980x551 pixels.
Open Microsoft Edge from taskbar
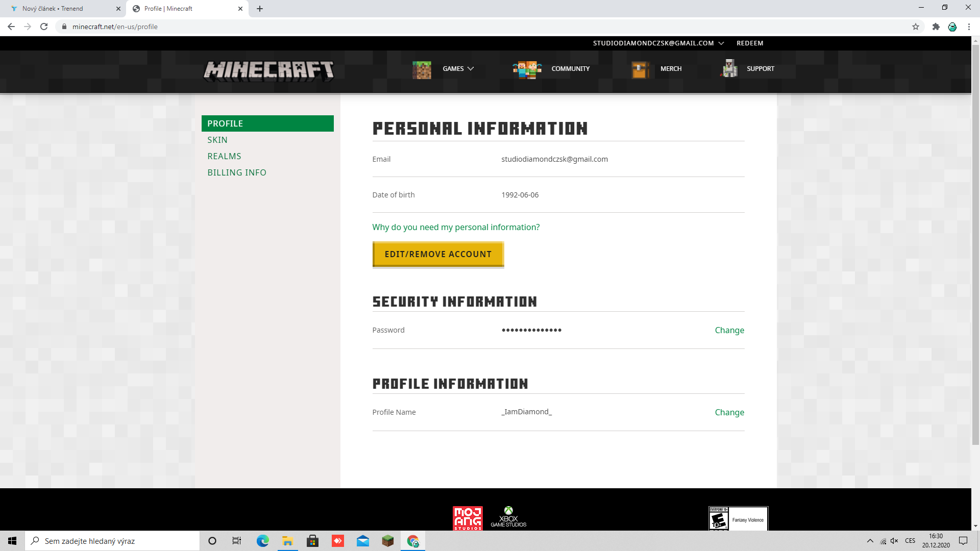click(x=263, y=541)
